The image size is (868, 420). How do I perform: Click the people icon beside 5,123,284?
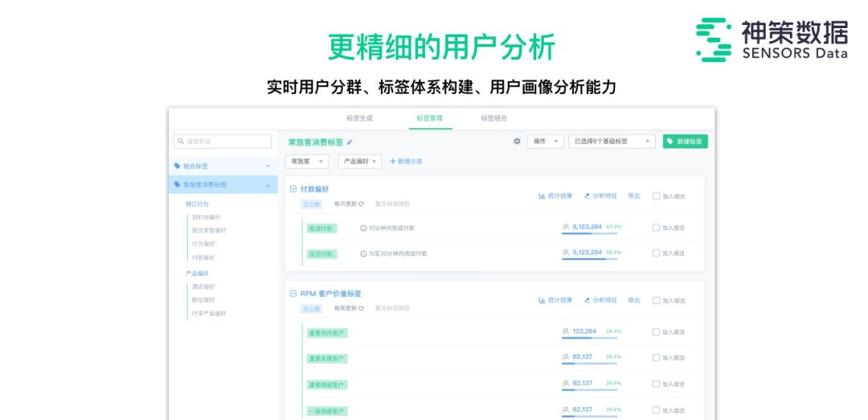(x=565, y=252)
